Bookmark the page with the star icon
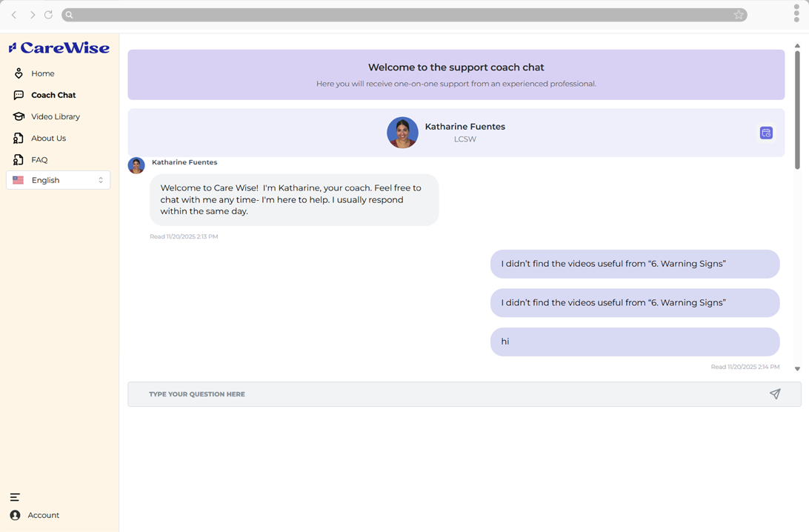The height and width of the screenshot is (532, 809). click(x=739, y=15)
